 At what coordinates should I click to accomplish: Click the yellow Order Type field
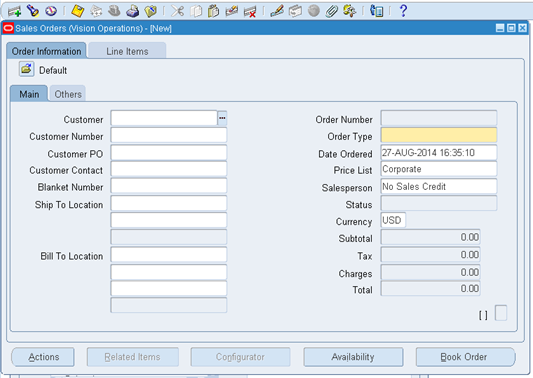[439, 135]
